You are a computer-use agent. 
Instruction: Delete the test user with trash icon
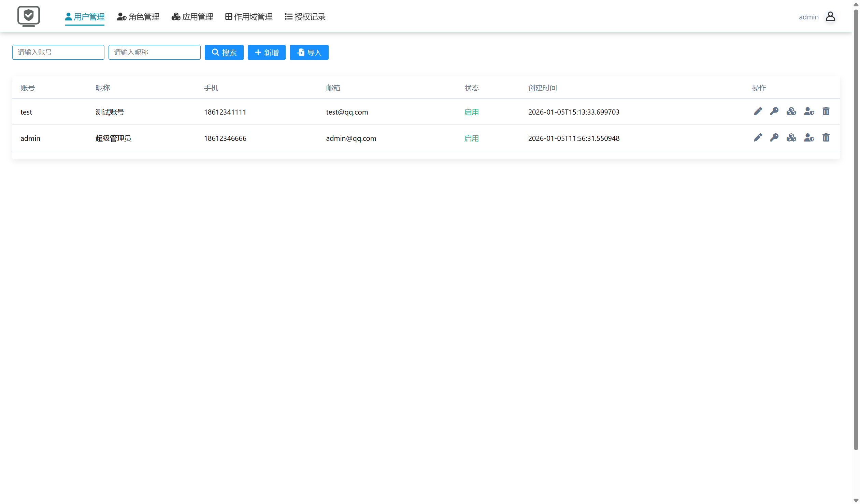tap(826, 112)
